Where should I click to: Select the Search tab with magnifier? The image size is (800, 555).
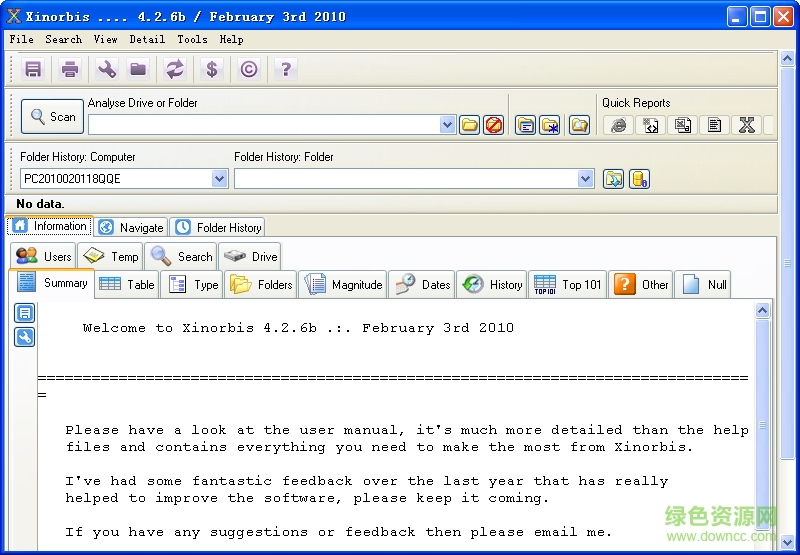tap(181, 257)
